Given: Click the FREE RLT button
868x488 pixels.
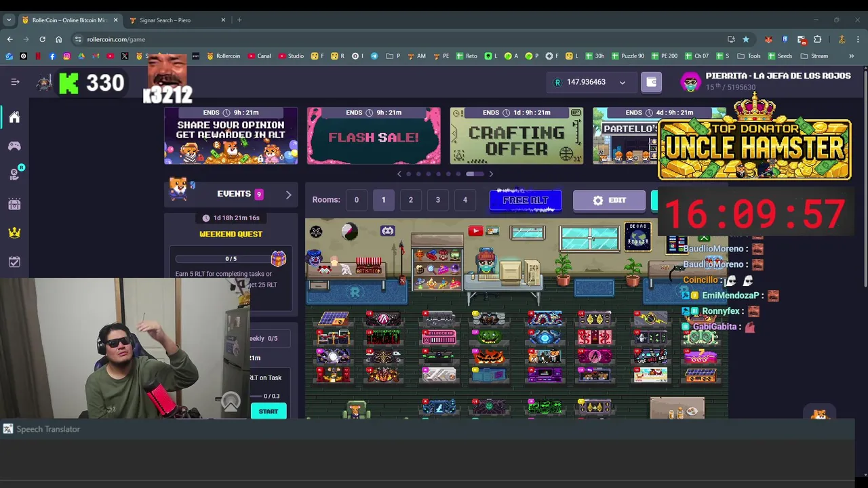Looking at the screenshot, I should pos(526,201).
